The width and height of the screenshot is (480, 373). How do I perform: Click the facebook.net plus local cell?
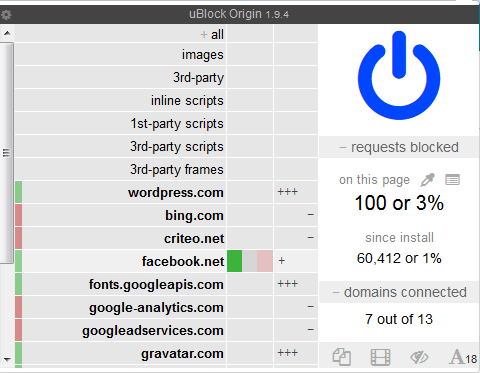tap(296, 261)
